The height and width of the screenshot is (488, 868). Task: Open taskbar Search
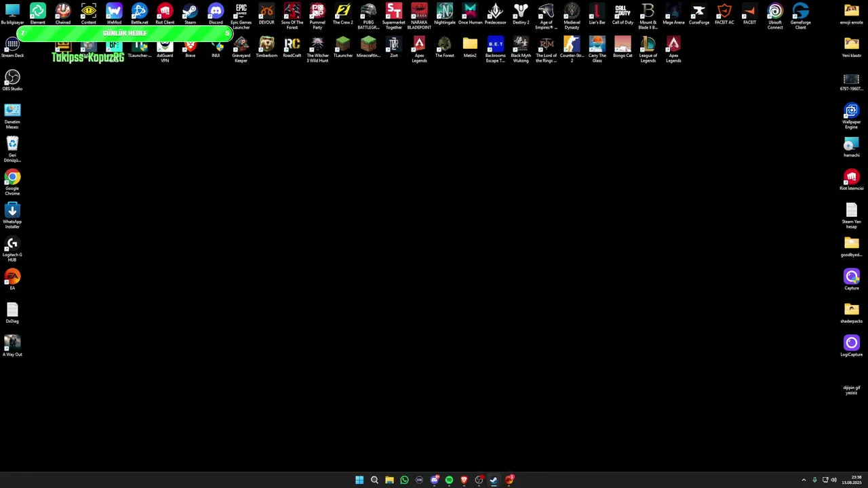(x=374, y=480)
